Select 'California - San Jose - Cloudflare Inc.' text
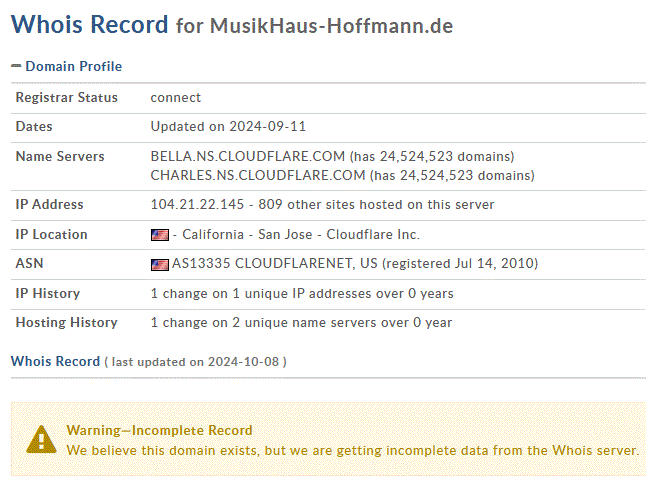Image resolution: width=647 pixels, height=478 pixels. tap(301, 234)
